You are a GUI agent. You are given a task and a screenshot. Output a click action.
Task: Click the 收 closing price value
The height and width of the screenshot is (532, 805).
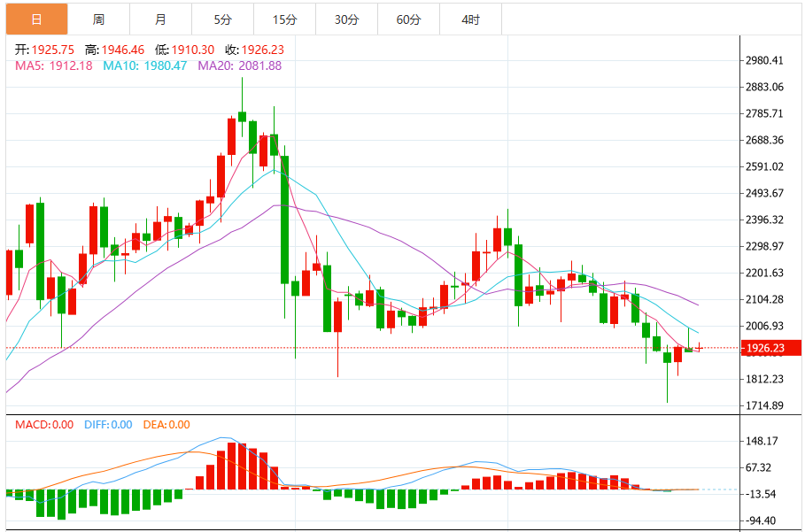pyautogui.click(x=262, y=50)
